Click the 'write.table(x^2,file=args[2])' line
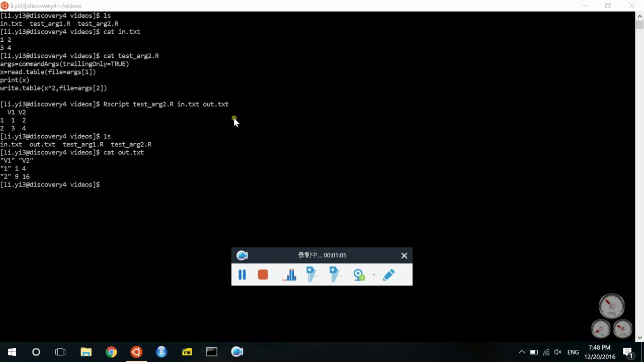 point(53,88)
